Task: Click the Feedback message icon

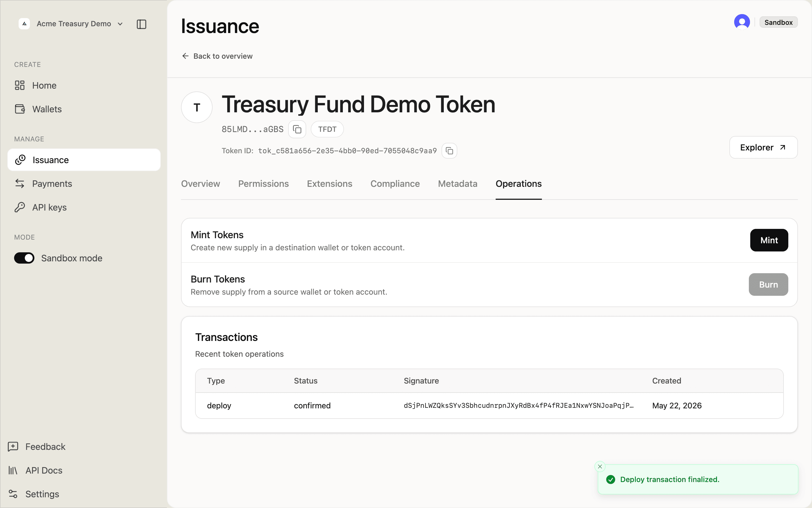Action: [x=13, y=446]
